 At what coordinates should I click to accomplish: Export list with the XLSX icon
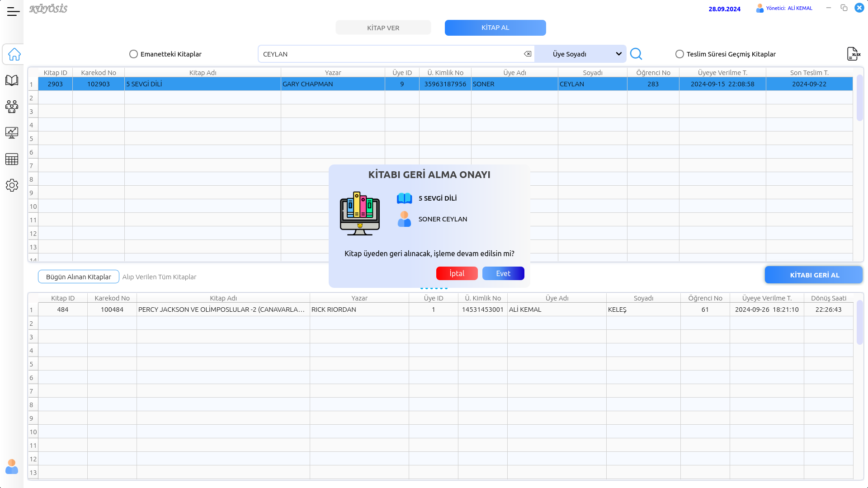(x=853, y=54)
